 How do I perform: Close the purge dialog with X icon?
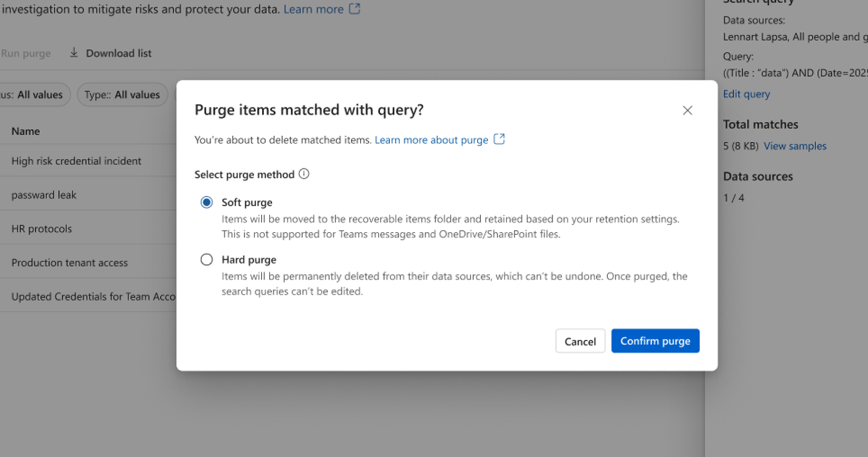click(687, 110)
